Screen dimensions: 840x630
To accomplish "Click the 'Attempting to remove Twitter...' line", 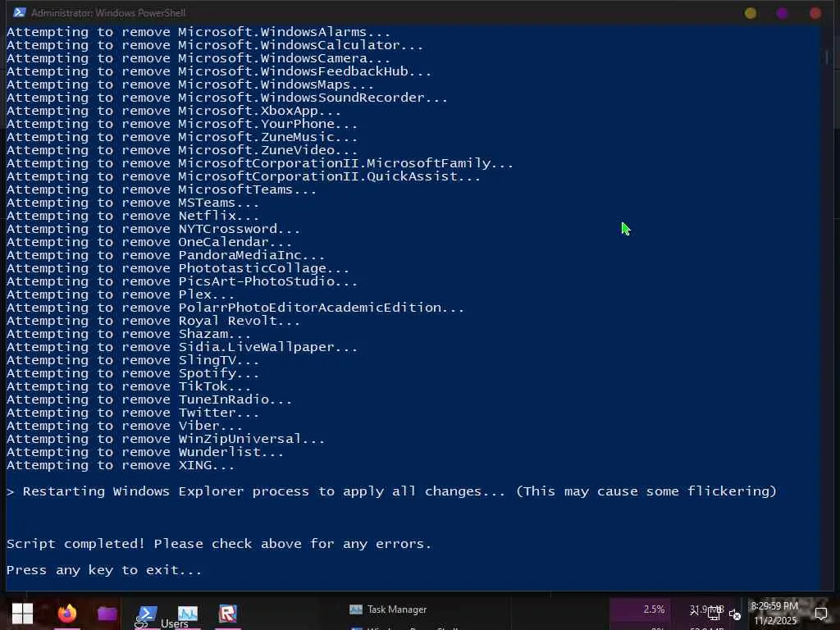I will [133, 413].
